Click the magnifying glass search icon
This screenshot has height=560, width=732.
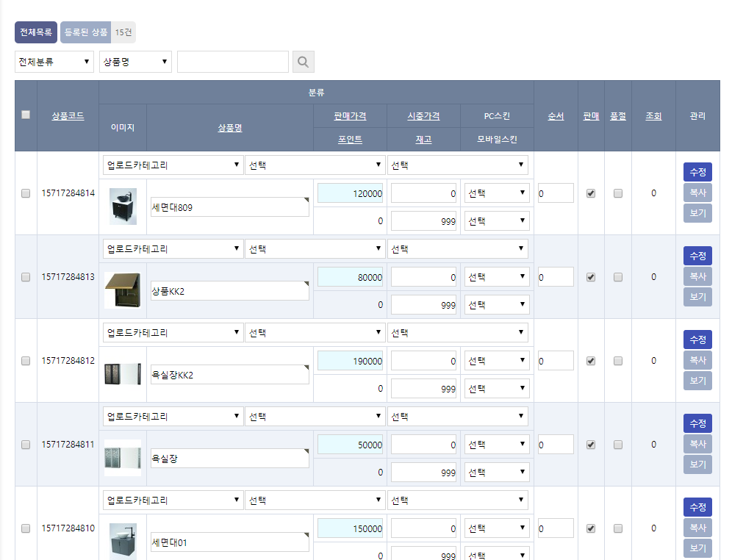303,62
